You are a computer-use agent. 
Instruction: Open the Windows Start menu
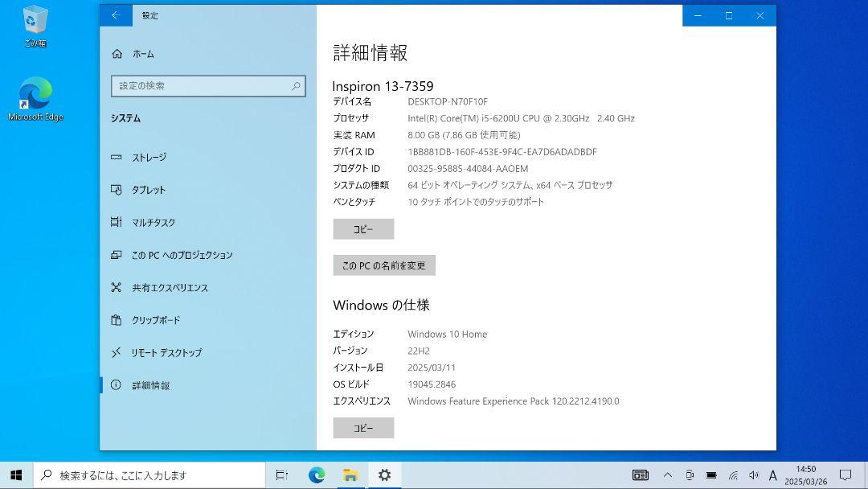click(x=16, y=475)
